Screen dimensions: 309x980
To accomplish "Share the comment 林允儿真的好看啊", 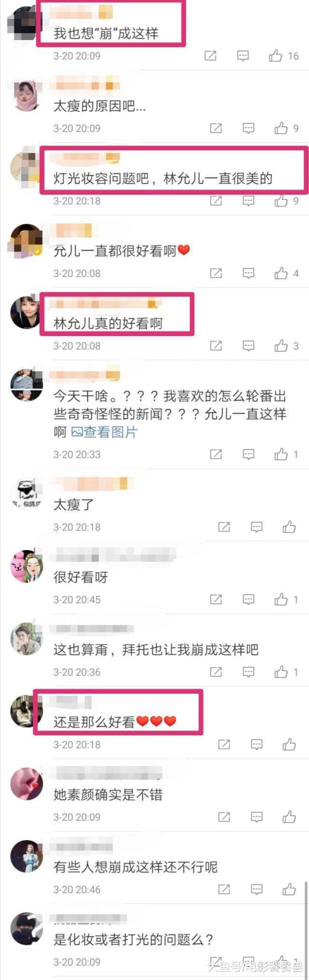I will pos(216,346).
